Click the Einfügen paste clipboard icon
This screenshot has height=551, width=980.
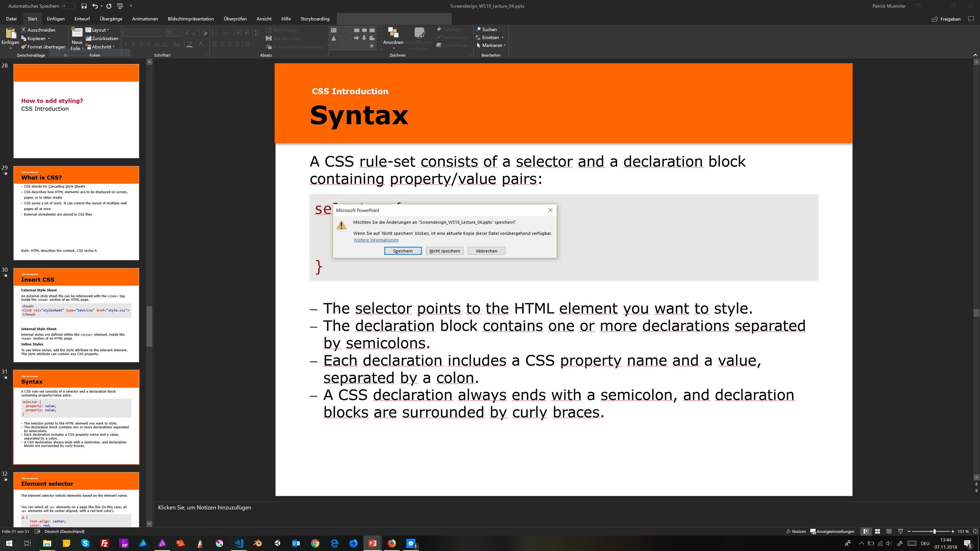tap(10, 34)
